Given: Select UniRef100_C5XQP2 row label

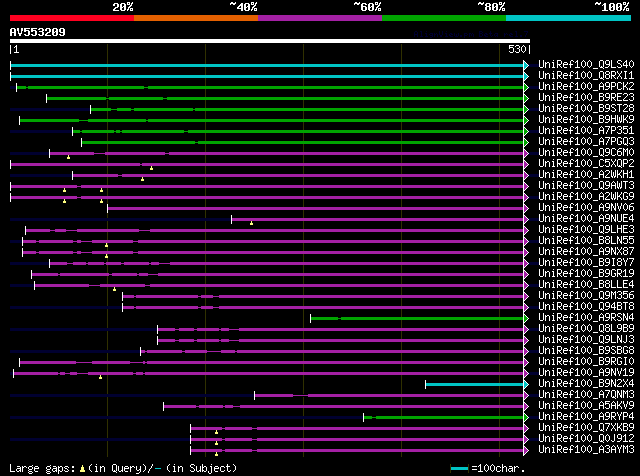Looking at the screenshot, I should [x=586, y=163].
